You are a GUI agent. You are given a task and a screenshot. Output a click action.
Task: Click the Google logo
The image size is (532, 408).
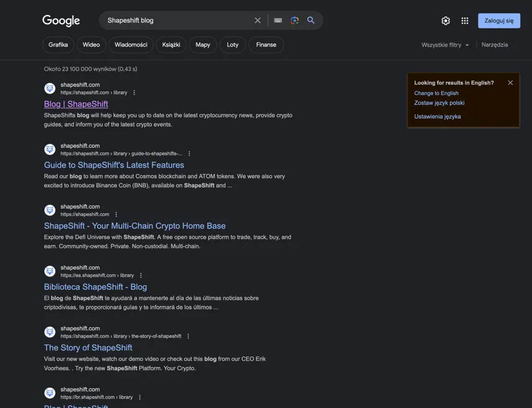click(61, 20)
